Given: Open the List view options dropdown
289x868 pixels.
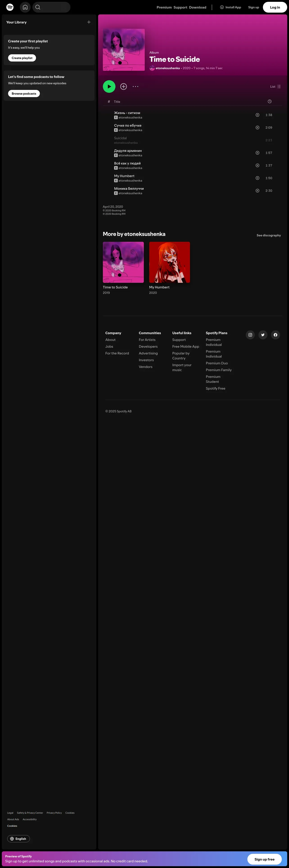Looking at the screenshot, I should [x=275, y=87].
